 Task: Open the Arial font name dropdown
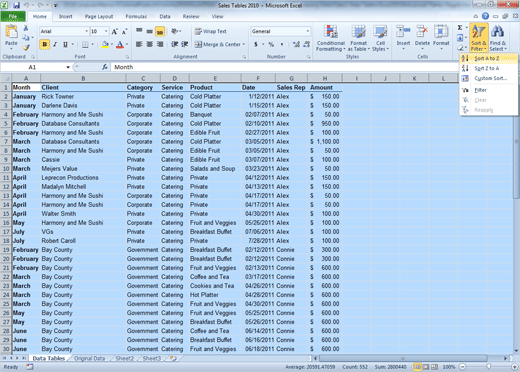point(86,31)
